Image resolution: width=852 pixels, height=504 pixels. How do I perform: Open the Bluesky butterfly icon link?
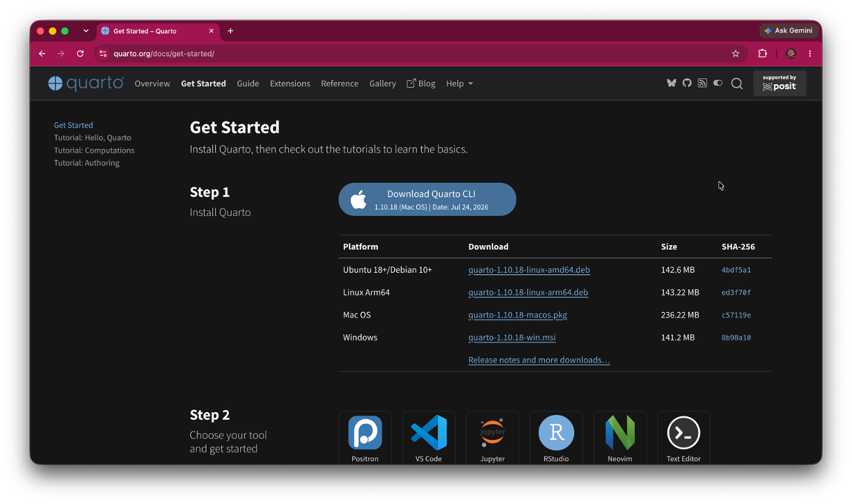click(671, 83)
